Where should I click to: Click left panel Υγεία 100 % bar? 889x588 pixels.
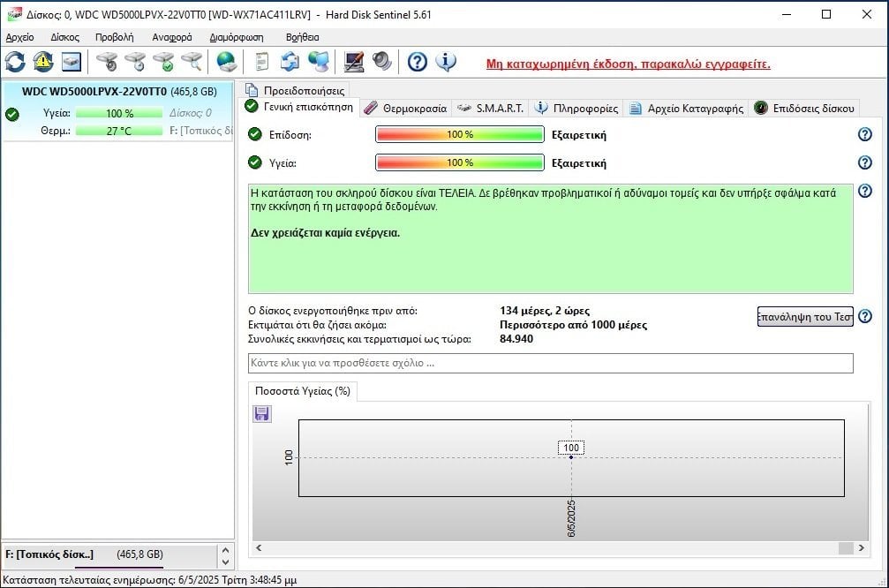(x=119, y=113)
